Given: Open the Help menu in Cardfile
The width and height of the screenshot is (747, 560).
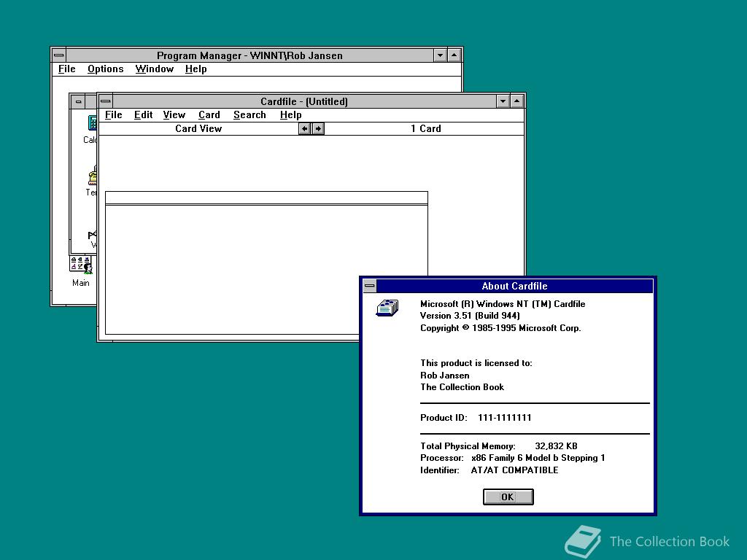Looking at the screenshot, I should click(290, 114).
